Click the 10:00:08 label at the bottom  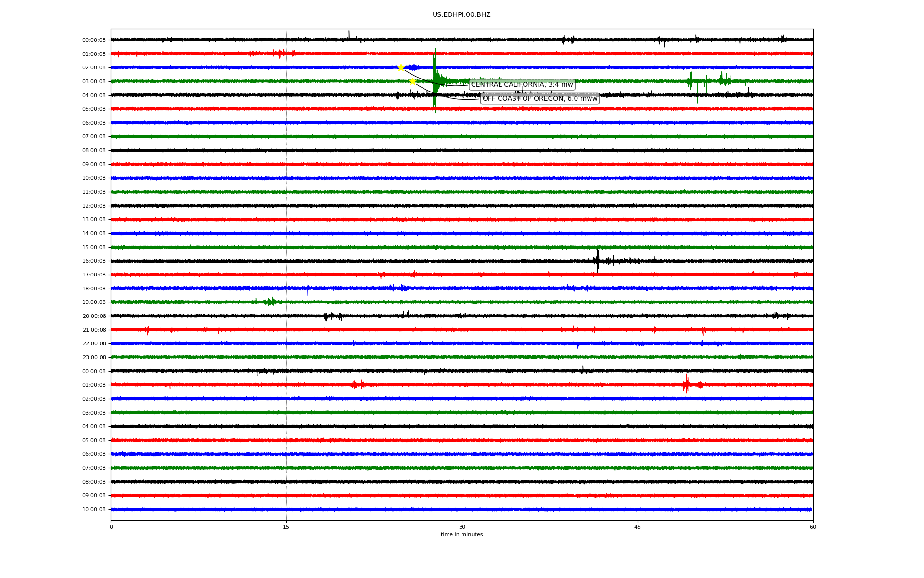94,510
